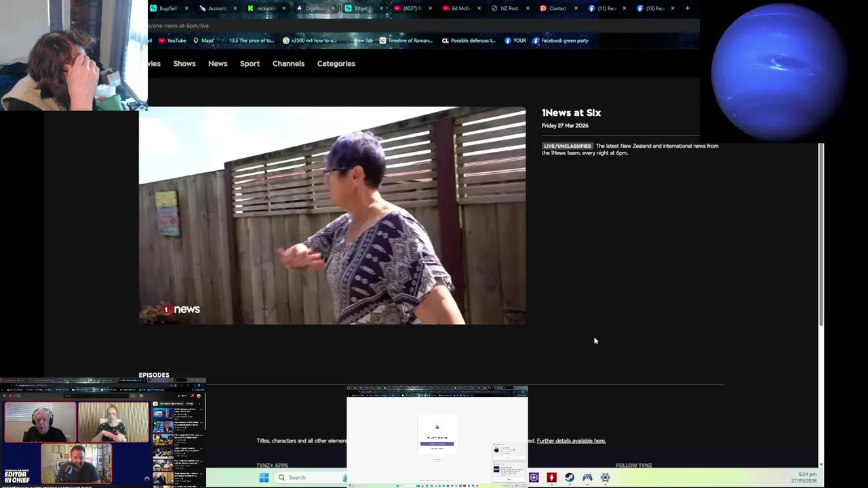Click the taskbar Search box
The height and width of the screenshot is (488, 868).
pyautogui.click(x=310, y=478)
